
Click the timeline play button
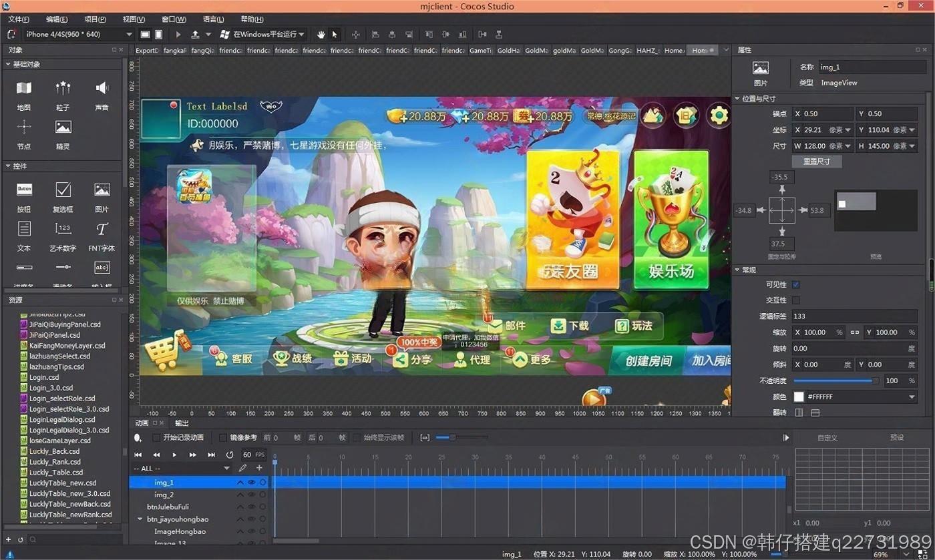(174, 455)
